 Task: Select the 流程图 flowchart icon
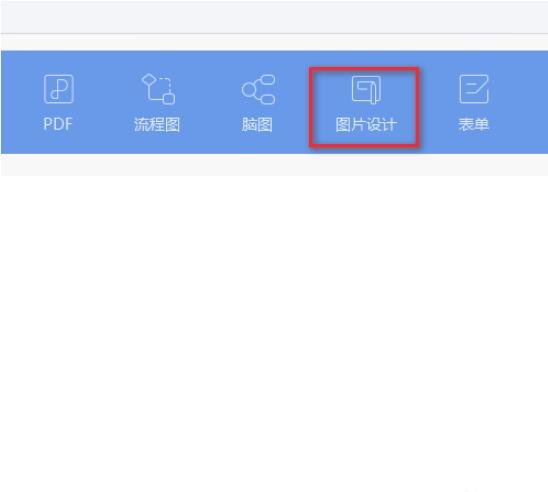158,89
